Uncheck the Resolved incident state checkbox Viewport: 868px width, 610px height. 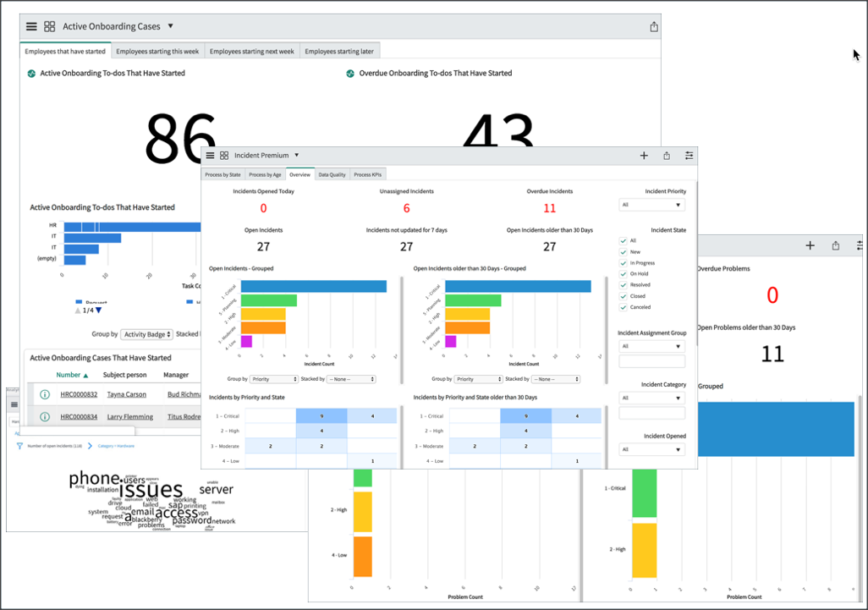click(624, 284)
